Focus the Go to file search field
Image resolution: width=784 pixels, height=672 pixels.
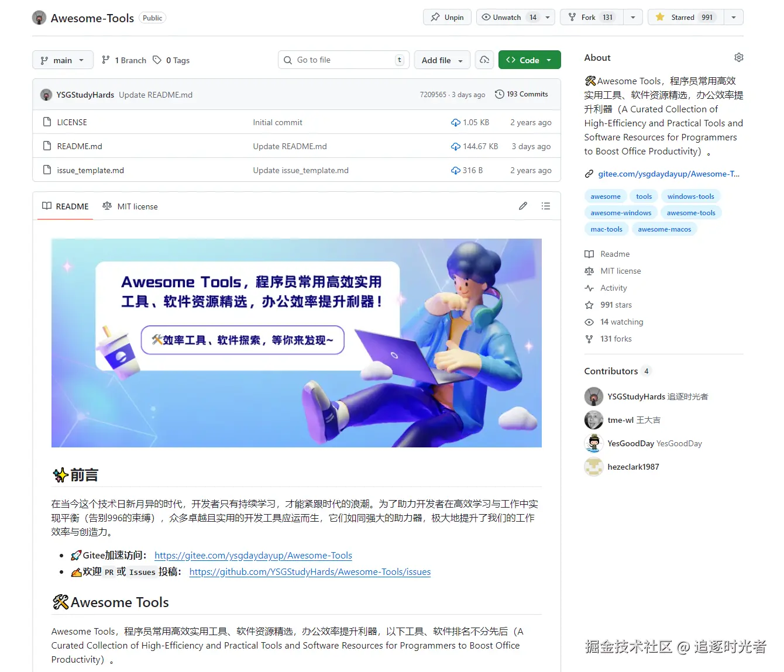tap(343, 60)
